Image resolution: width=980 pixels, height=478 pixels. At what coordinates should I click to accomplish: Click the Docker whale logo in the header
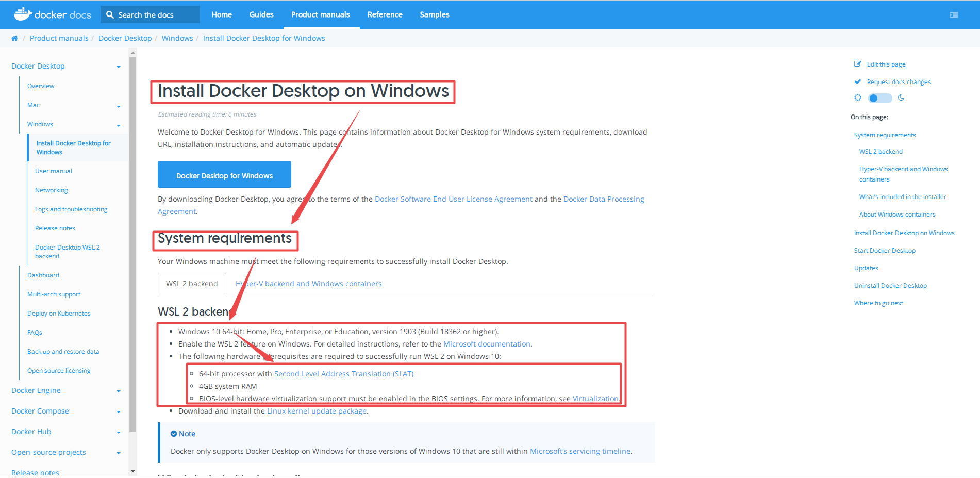[x=22, y=13]
